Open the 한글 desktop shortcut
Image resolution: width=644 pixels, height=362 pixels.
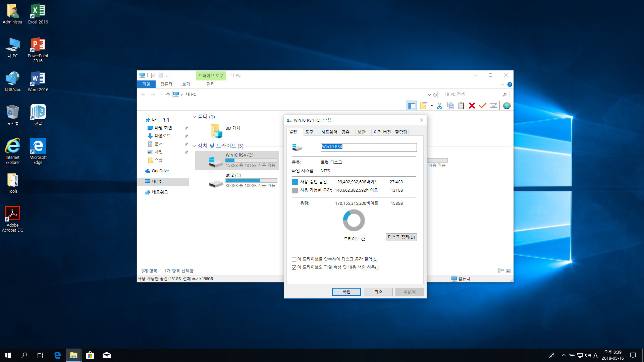38,115
